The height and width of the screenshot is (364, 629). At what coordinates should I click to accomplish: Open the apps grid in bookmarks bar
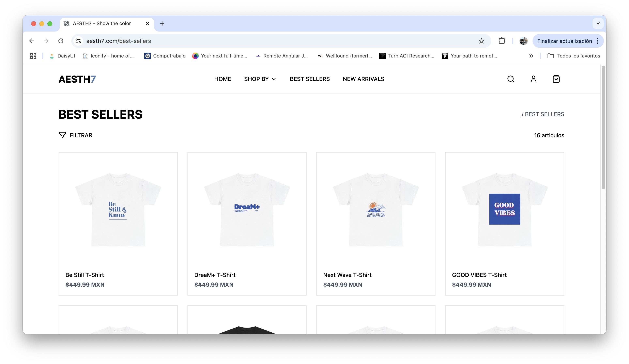point(33,56)
